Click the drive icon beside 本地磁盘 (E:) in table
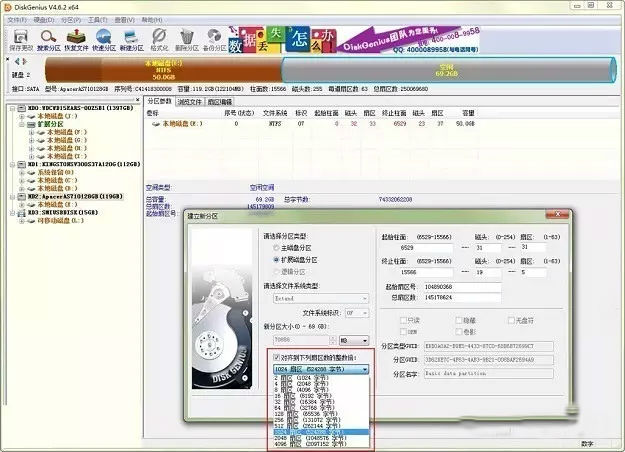 click(156, 124)
